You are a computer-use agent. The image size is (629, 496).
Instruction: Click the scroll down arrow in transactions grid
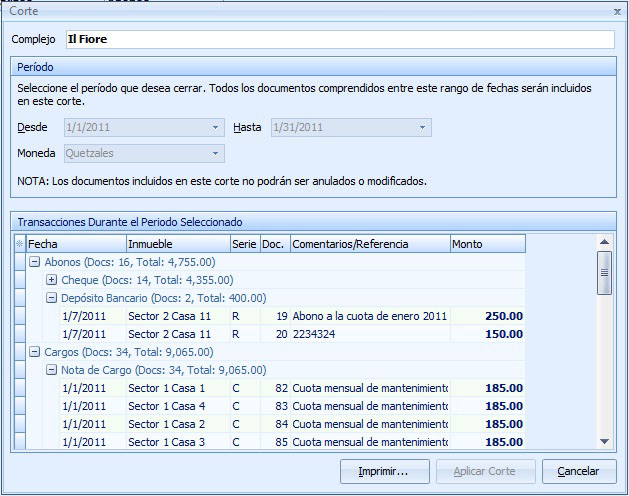[604, 441]
